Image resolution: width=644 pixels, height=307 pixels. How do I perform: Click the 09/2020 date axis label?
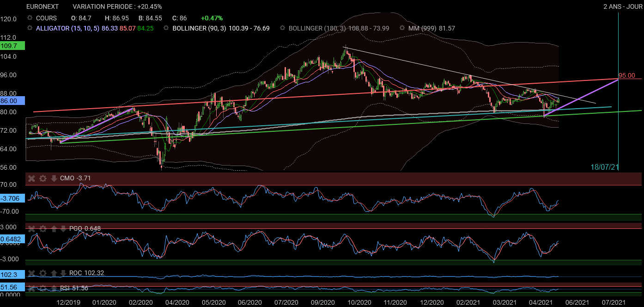click(x=322, y=302)
